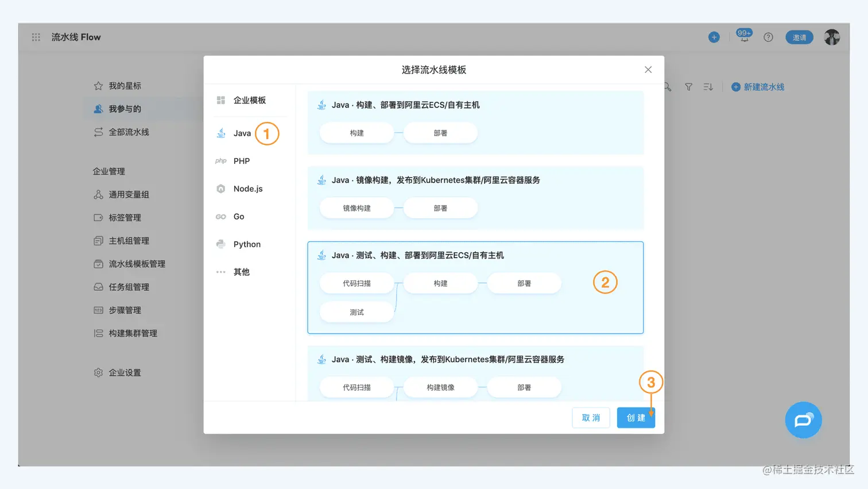
Task: Open 我参与的 in the sidebar
Action: coord(125,109)
